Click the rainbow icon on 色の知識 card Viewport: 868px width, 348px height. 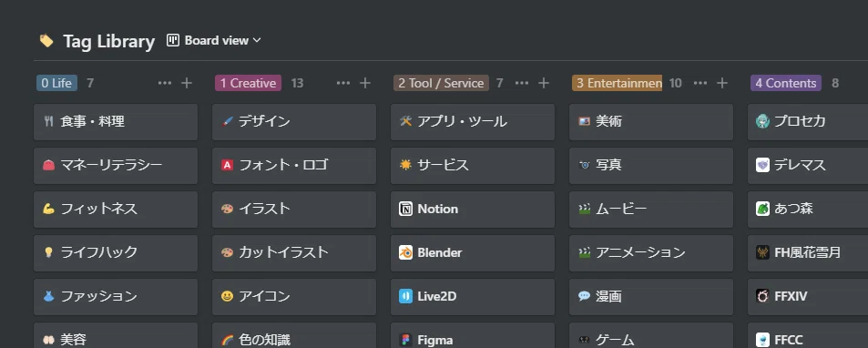pyautogui.click(x=227, y=340)
